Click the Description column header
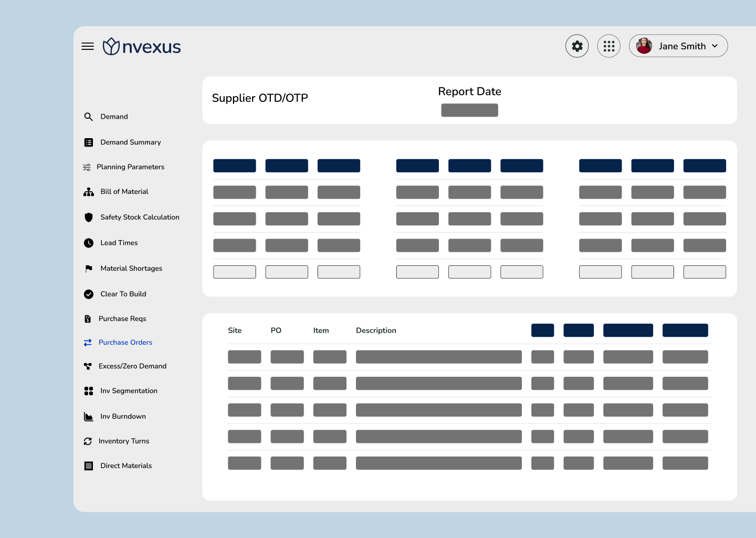The image size is (756, 538). click(x=376, y=330)
